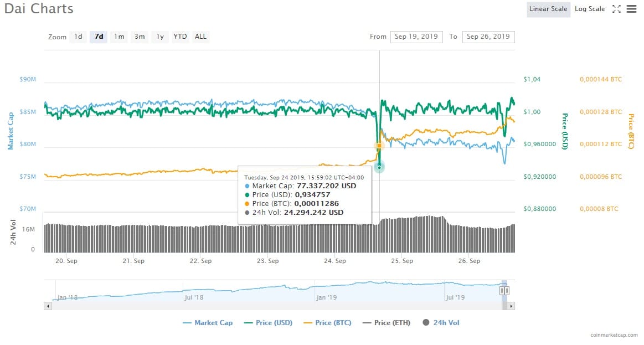The height and width of the screenshot is (345, 644).
Task: Set zoom to 7d
Action: pyautogui.click(x=99, y=37)
